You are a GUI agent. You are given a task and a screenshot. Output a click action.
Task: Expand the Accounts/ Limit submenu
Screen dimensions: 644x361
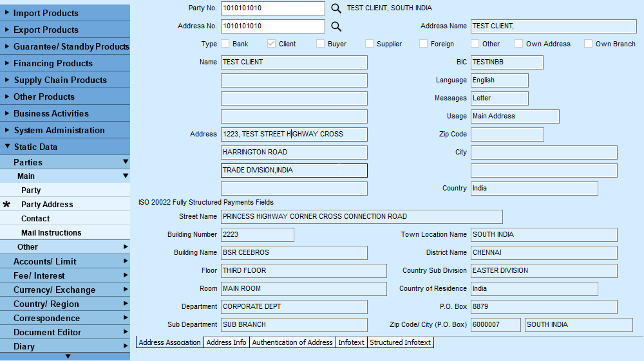click(x=65, y=261)
